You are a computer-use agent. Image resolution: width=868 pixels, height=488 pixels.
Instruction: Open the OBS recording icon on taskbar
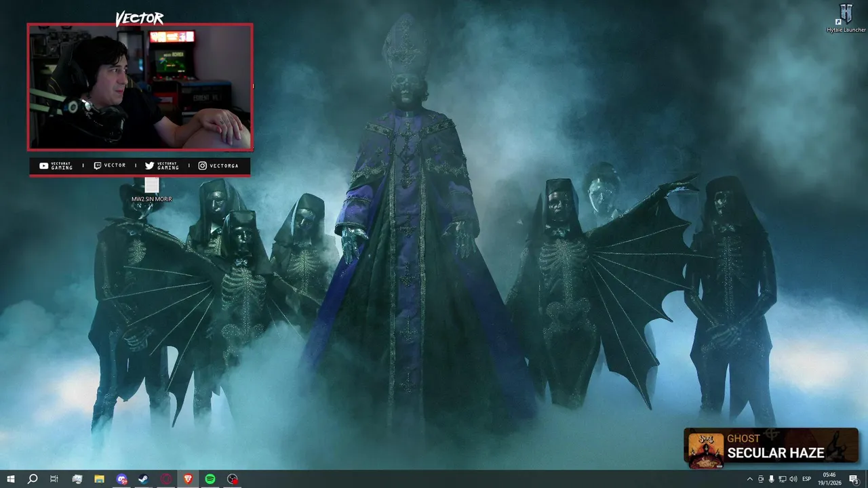click(x=233, y=479)
